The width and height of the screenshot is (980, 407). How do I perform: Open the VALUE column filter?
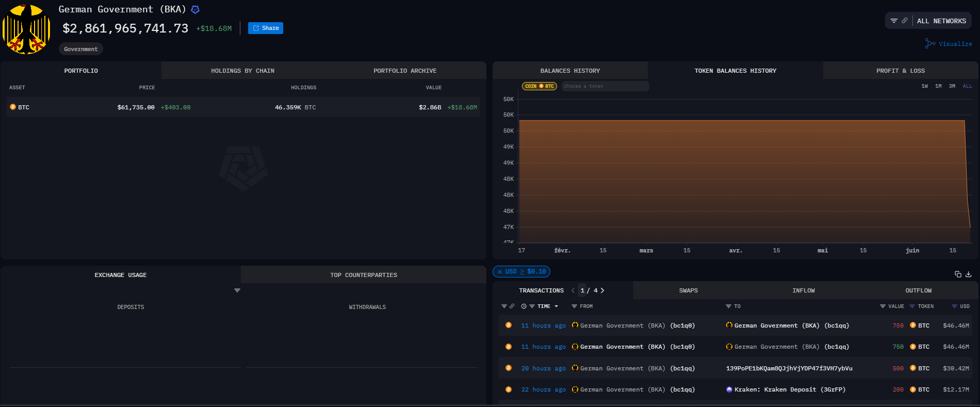pos(883,306)
